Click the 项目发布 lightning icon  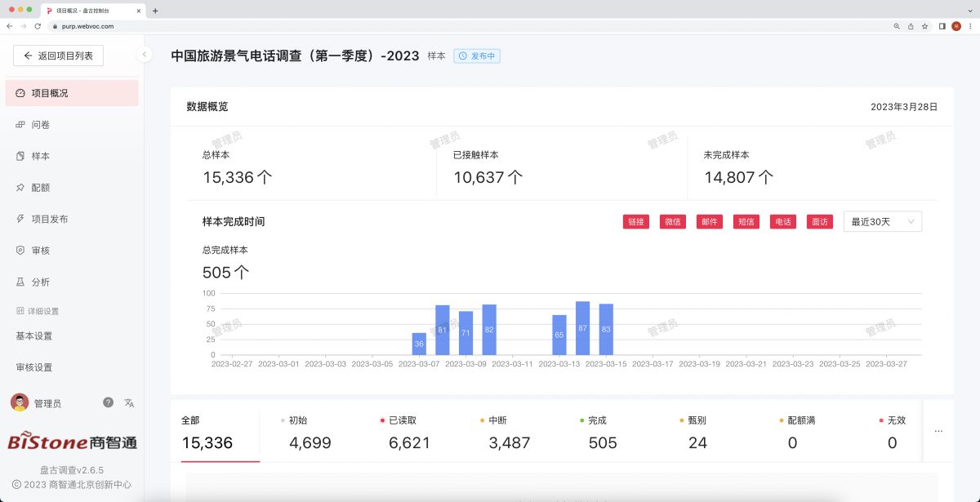click(20, 219)
